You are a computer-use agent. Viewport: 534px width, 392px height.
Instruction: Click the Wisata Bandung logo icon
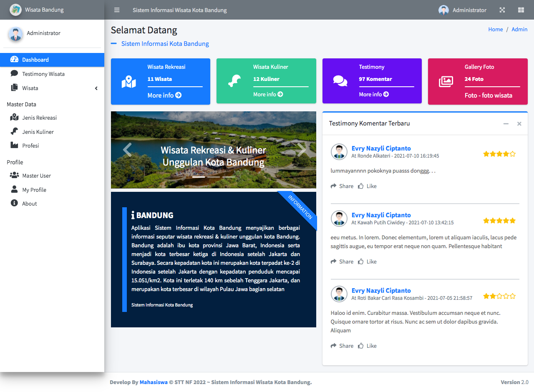[15, 10]
